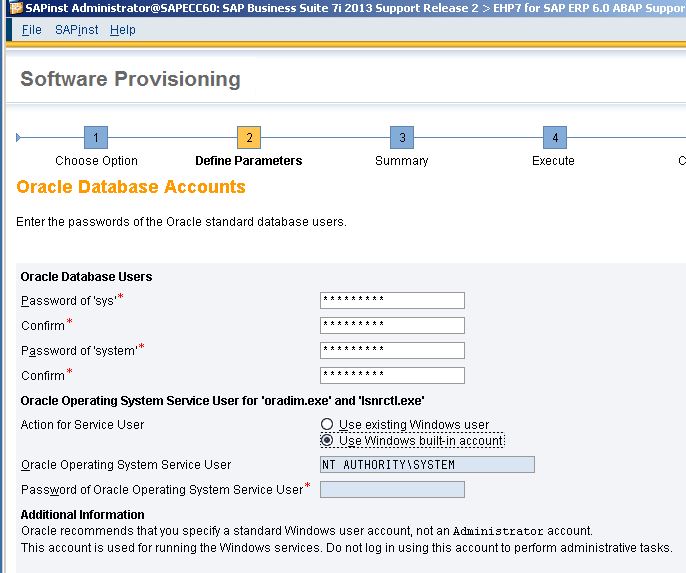
Task: Click the Execute step label
Action: [553, 161]
